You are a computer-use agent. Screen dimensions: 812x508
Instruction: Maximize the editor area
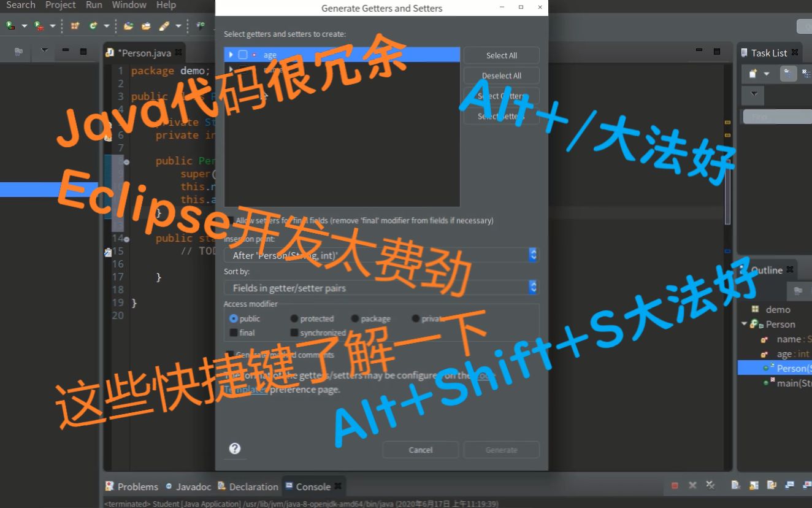(716, 51)
